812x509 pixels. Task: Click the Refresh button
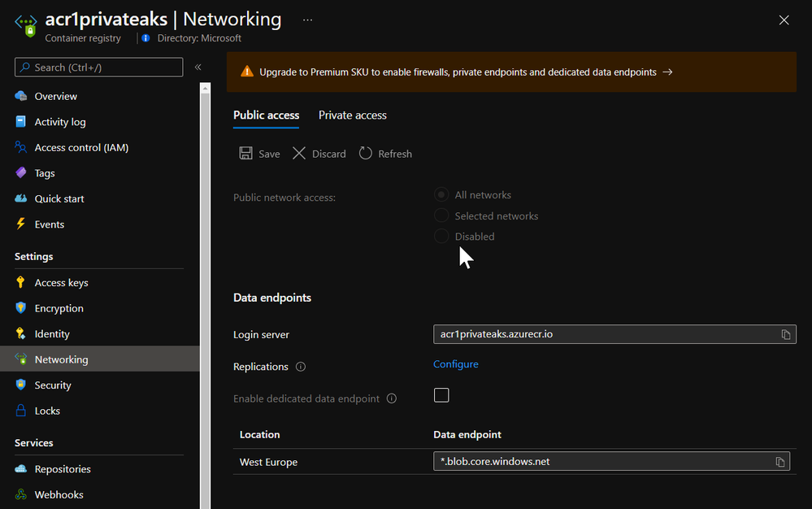[385, 154]
